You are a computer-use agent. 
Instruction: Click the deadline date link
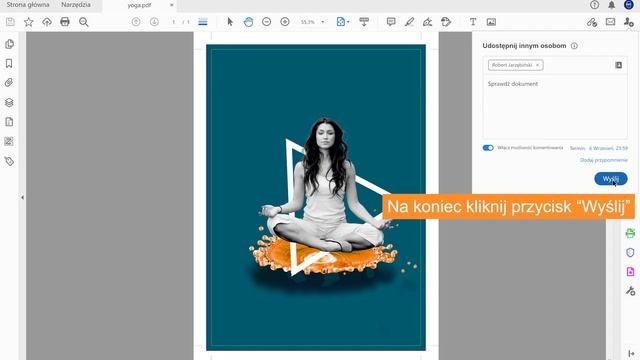pos(608,148)
